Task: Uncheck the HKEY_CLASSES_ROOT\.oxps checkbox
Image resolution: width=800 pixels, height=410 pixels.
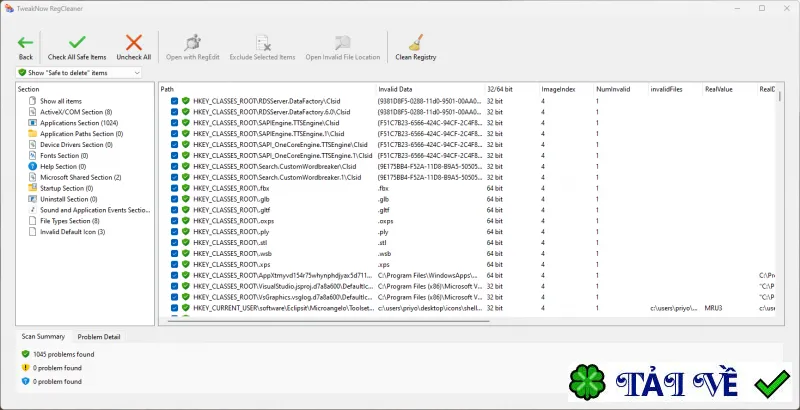Action: pos(174,221)
